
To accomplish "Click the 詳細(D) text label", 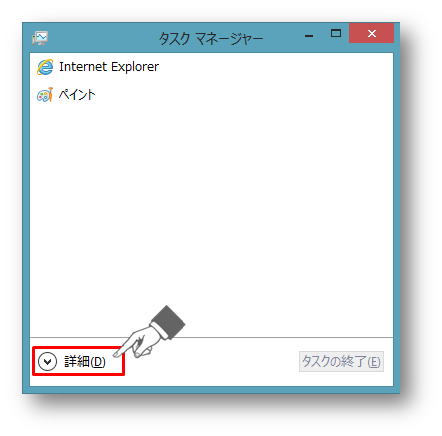I will 85,362.
